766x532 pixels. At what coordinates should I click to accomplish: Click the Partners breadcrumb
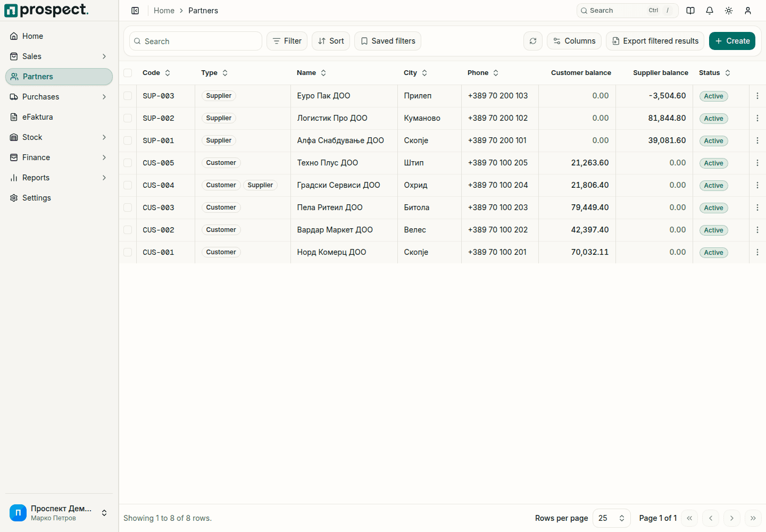coord(203,11)
